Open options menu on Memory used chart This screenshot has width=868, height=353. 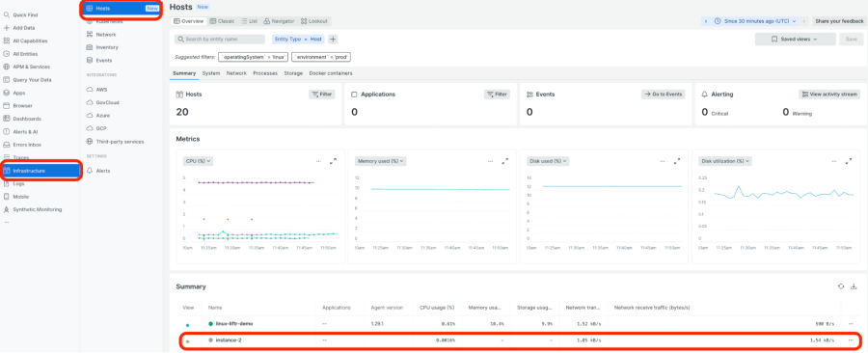[x=491, y=161]
